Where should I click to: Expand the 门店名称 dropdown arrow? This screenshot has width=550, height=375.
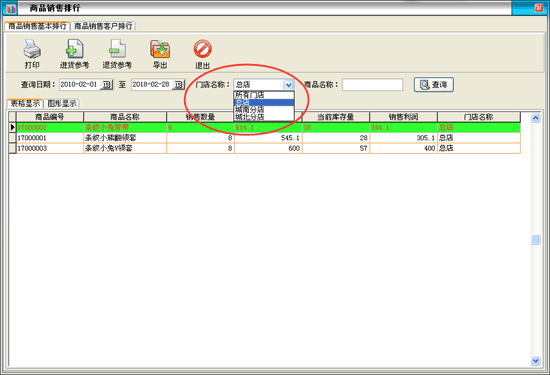tap(288, 85)
